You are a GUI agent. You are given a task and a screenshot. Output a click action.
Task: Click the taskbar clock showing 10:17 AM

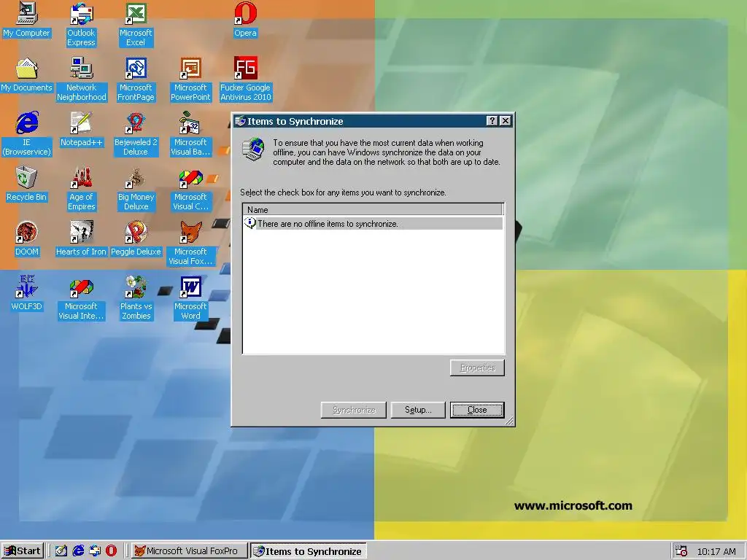pyautogui.click(x=716, y=551)
